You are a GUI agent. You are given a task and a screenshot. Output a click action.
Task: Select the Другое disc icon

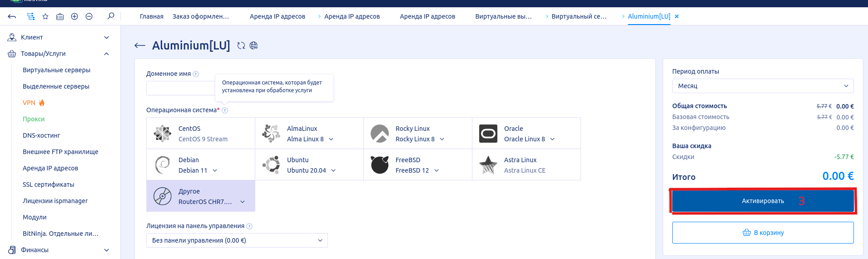(x=163, y=196)
